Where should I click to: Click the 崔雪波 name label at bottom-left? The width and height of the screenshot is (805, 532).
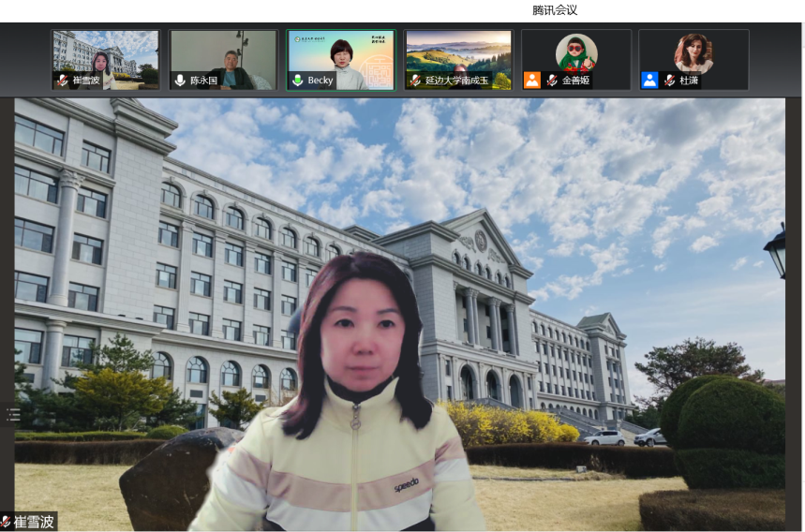tap(34, 522)
